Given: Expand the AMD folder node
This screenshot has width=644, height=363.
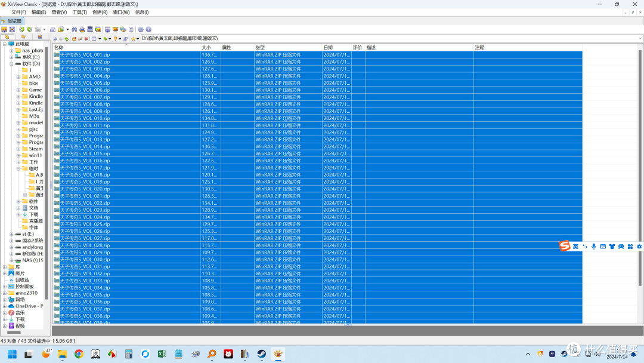Looking at the screenshot, I should tap(18, 77).
